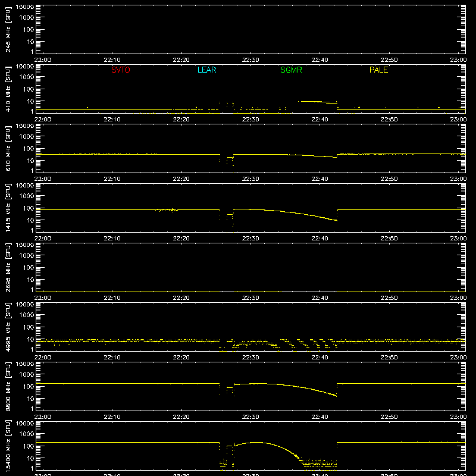Viewport: 476px width, 476px height.
Task: Select the 1415 MHz [SFU] axis label
Action: [8, 208]
